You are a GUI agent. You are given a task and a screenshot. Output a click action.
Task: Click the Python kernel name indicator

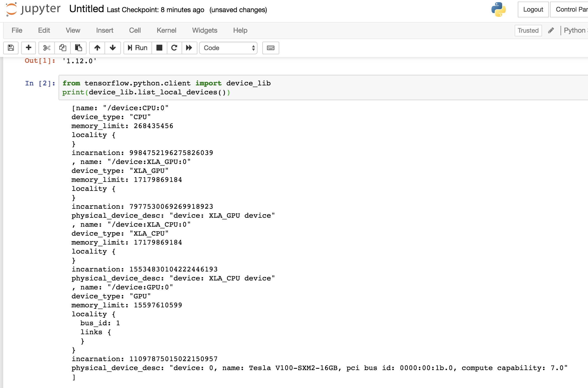575,31
